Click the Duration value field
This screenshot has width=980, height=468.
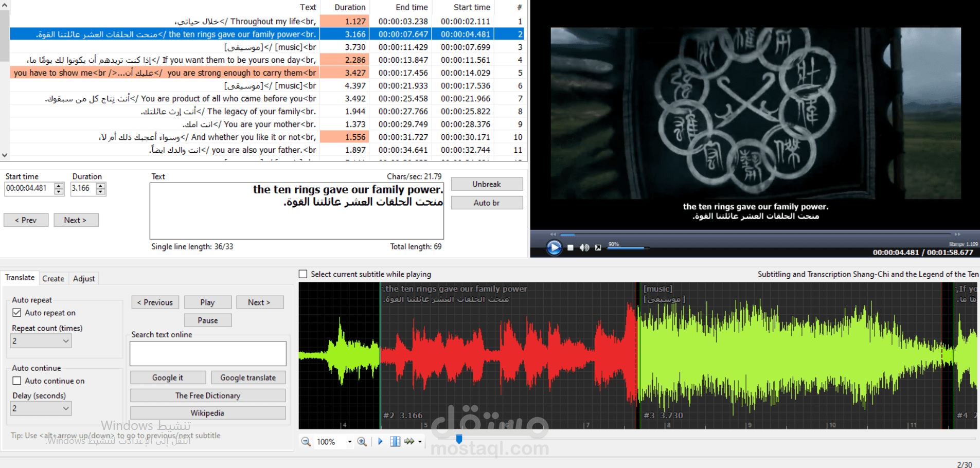83,189
